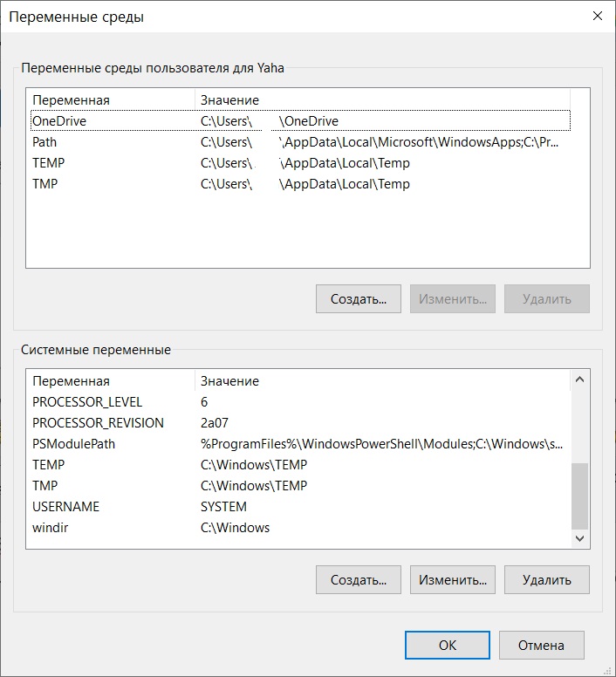Viewport: 616px width, 677px height.
Task: Select PROCESSOR_LEVEL system variable
Action: (87, 402)
